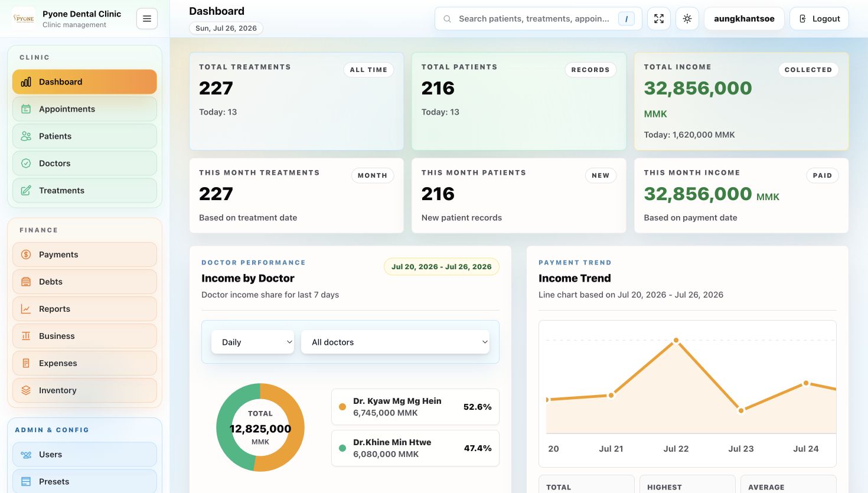Enter fullscreen with the expand icon
The width and height of the screenshot is (868, 493).
pyautogui.click(x=659, y=19)
